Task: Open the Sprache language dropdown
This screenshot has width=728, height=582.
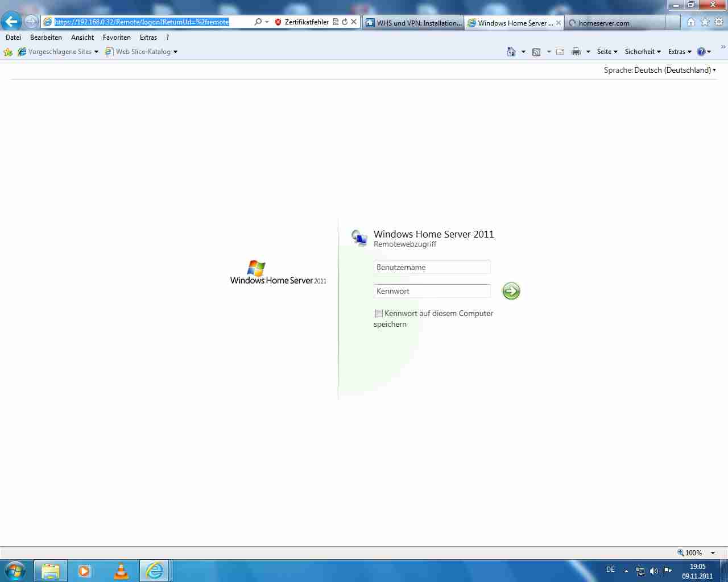Action: 675,70
